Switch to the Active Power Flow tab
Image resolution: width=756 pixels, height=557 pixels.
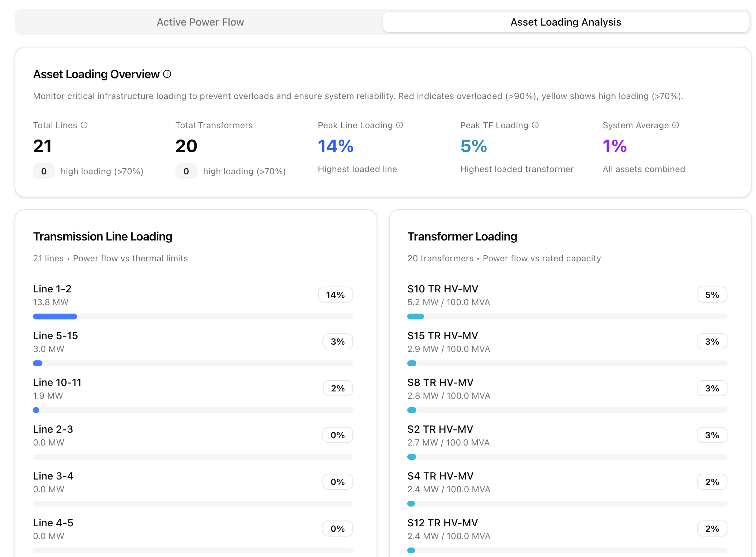(200, 22)
